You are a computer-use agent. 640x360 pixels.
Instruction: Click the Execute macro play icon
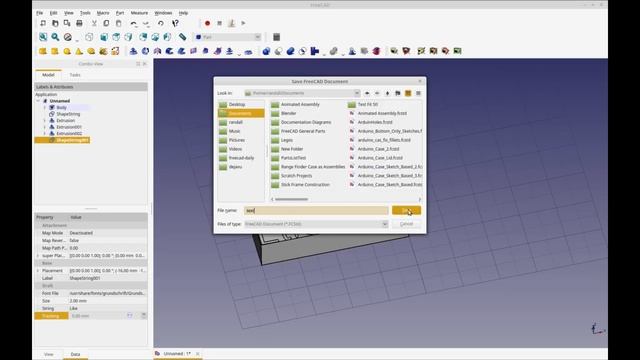click(243, 23)
